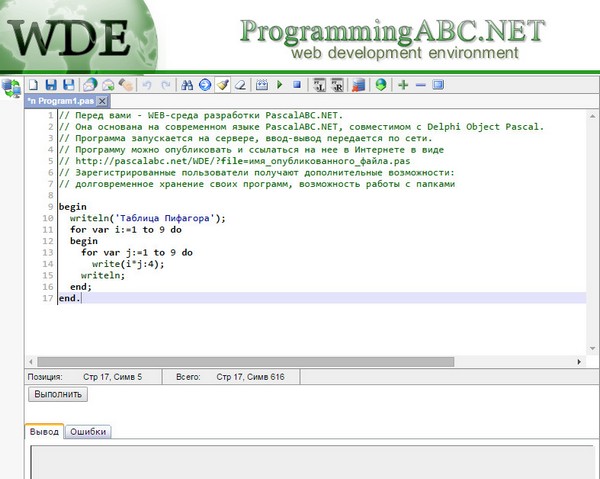Click inside the output text area
The image size is (600, 479).
click(312, 462)
